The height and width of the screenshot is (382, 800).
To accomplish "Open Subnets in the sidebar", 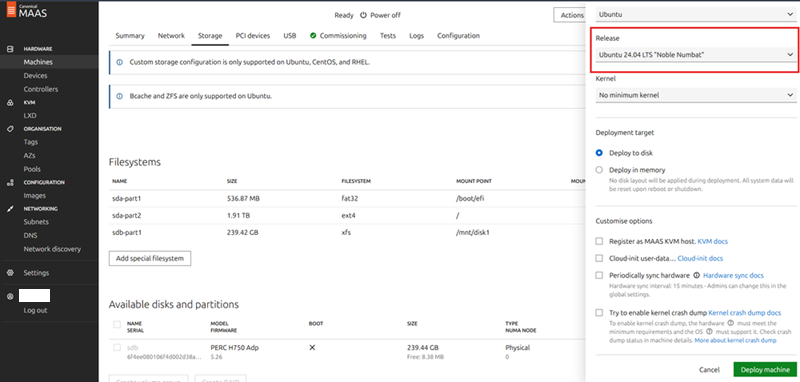I will [x=36, y=222].
